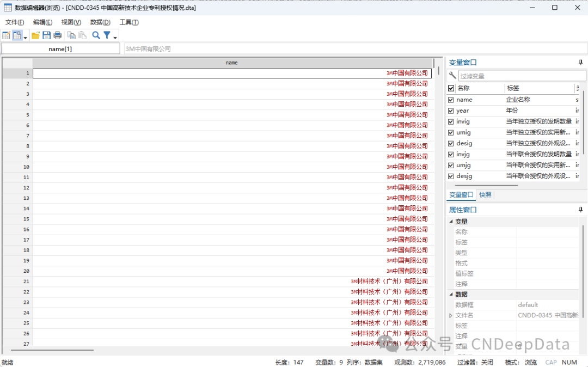The image size is (588, 367).
Task: Click the 过滤器: 关闭 status entry
Action: tap(475, 362)
